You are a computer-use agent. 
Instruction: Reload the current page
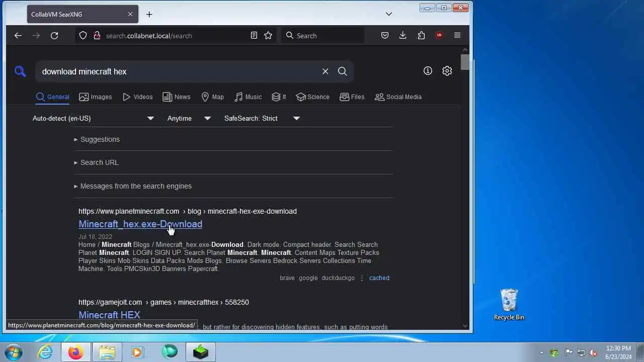pos(54,36)
